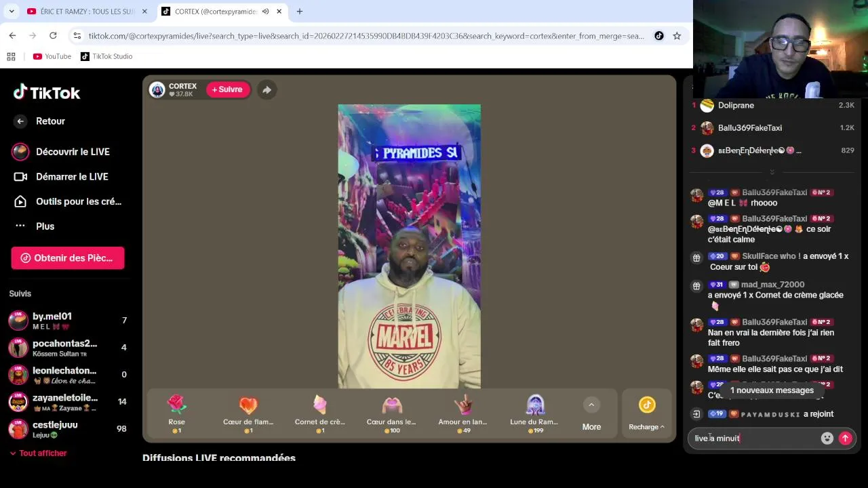Open Recharge coins menu
Screen dimensions: 868x488
[647, 414]
